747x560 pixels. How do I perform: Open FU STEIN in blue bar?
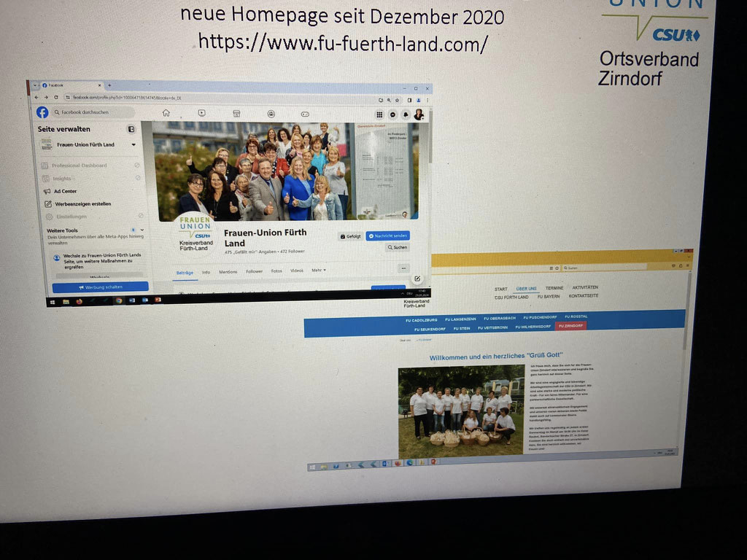[x=462, y=329]
